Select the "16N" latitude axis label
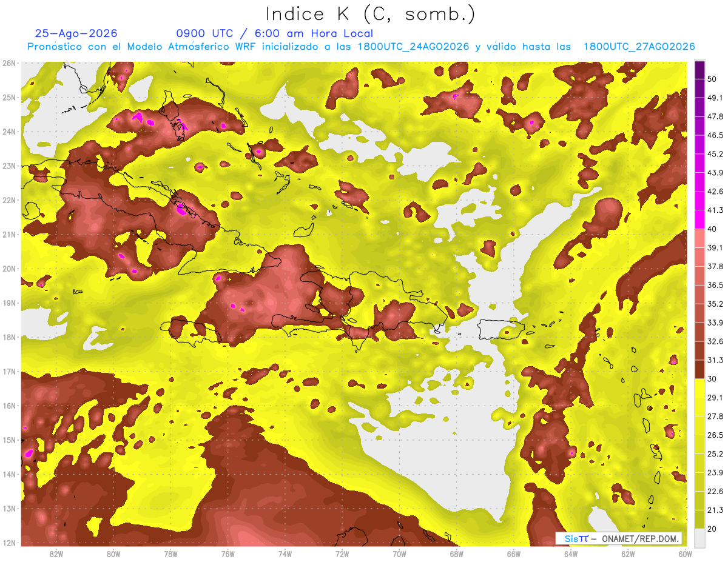Viewport: 728px width, 562px height. tap(8, 406)
